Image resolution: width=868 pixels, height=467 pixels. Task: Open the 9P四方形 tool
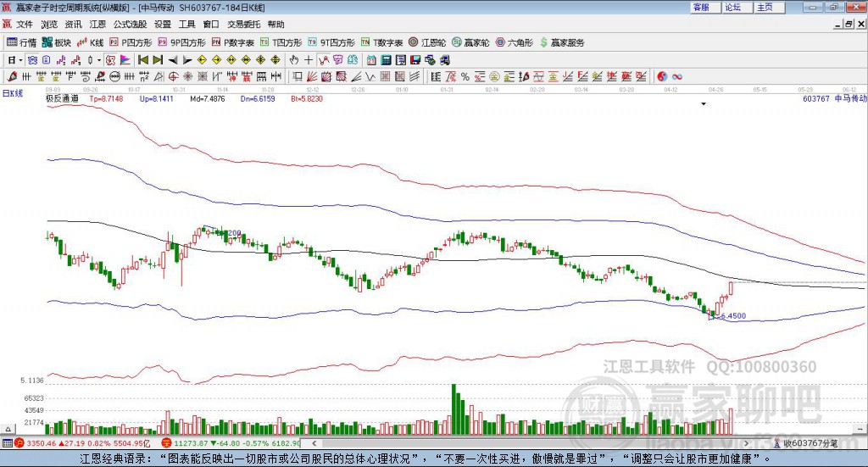(182, 42)
